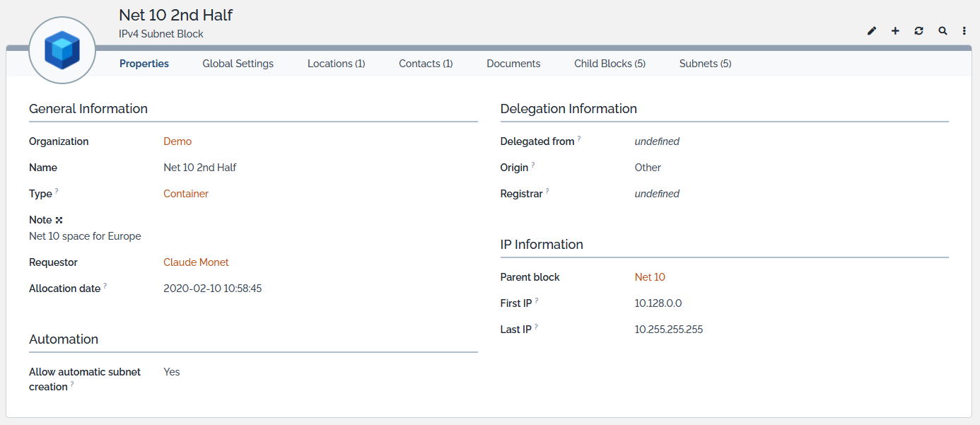This screenshot has height=425, width=980.
Task: Open the Locations (1) tab
Action: pos(336,64)
